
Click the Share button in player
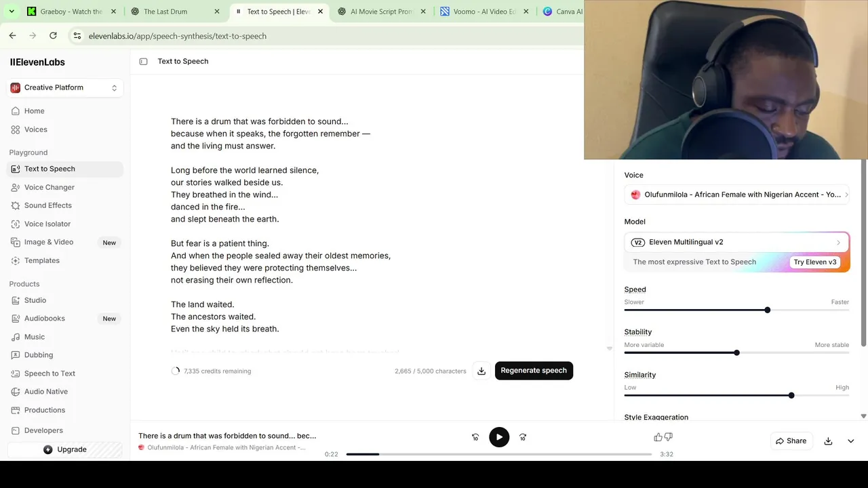[791, 441]
